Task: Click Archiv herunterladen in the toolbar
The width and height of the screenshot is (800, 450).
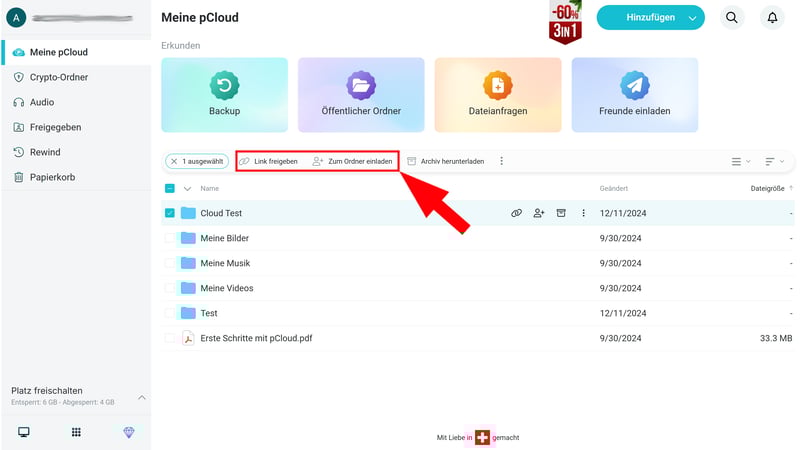Action: point(445,161)
